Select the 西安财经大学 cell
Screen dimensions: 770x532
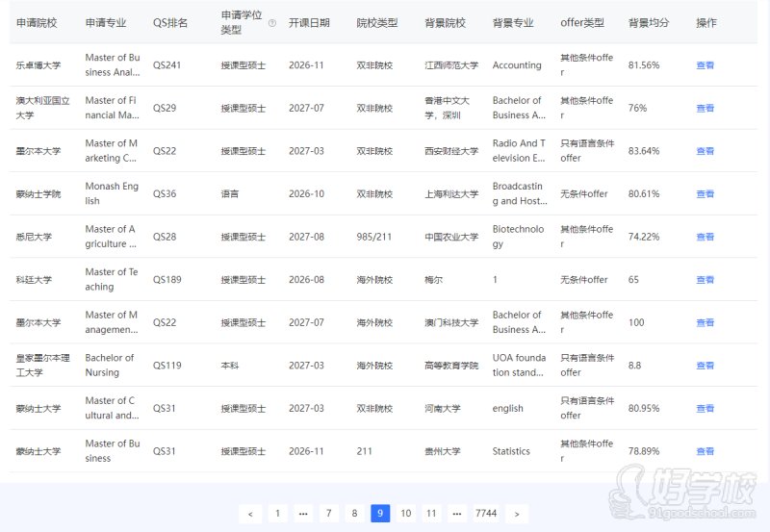(451, 151)
